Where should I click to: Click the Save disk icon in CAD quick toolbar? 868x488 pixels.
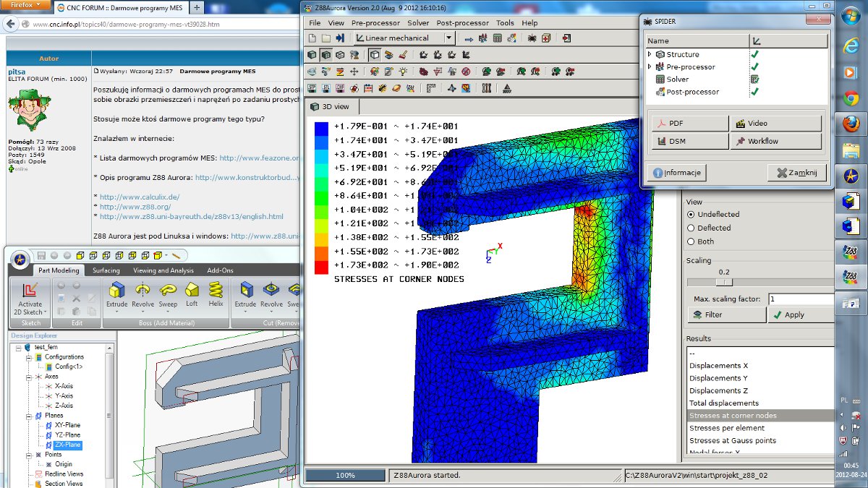[x=42, y=255]
